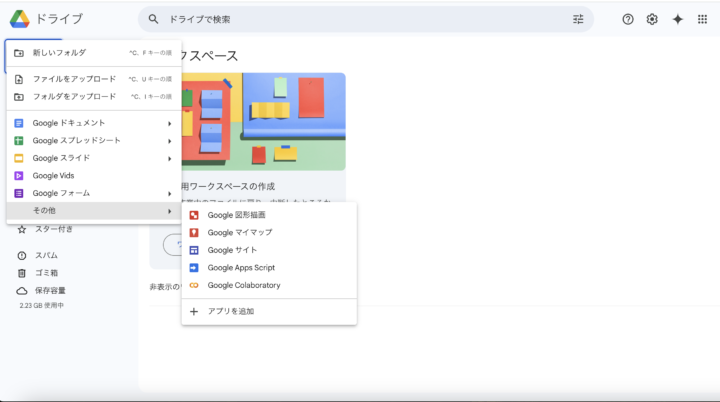Click the green Google Sheets icon

click(x=19, y=141)
